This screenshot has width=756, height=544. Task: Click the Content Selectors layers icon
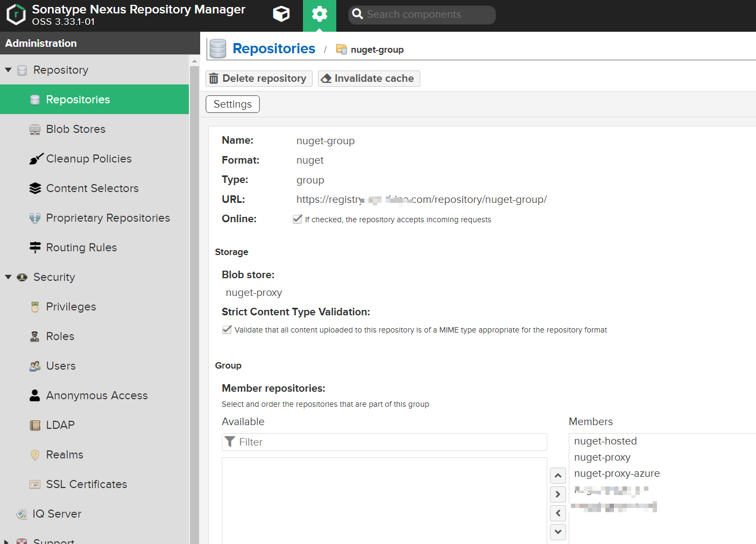click(35, 188)
